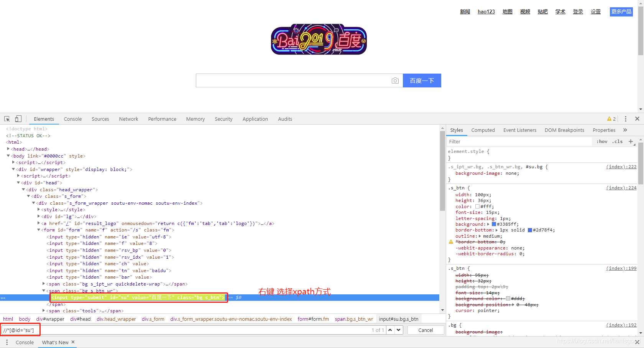Close the What's New drawer tab
This screenshot has height=348, width=644.
(x=73, y=342)
